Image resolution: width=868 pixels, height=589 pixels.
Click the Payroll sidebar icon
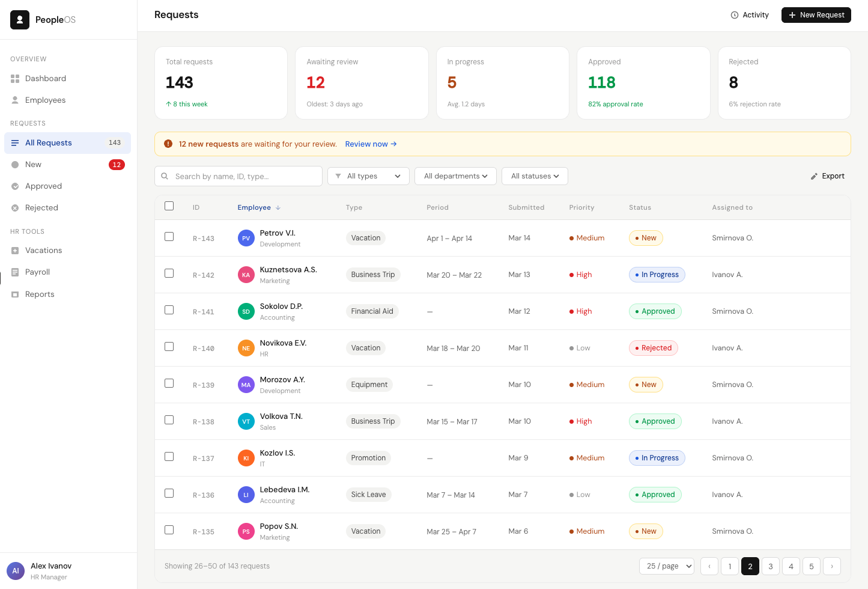(x=15, y=272)
